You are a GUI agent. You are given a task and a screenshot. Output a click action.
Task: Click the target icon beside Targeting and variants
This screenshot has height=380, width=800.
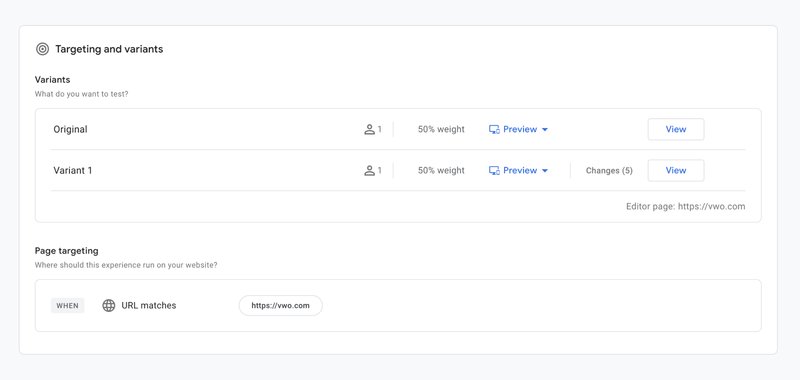pos(42,49)
